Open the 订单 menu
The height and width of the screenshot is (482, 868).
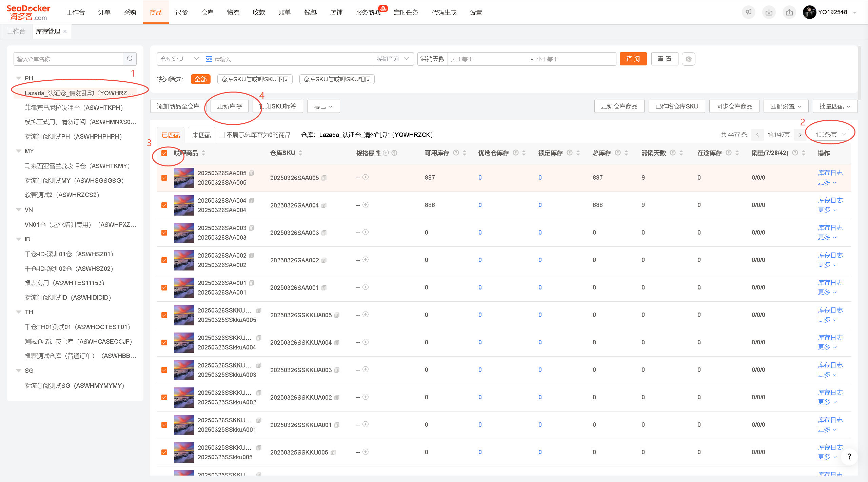point(104,13)
